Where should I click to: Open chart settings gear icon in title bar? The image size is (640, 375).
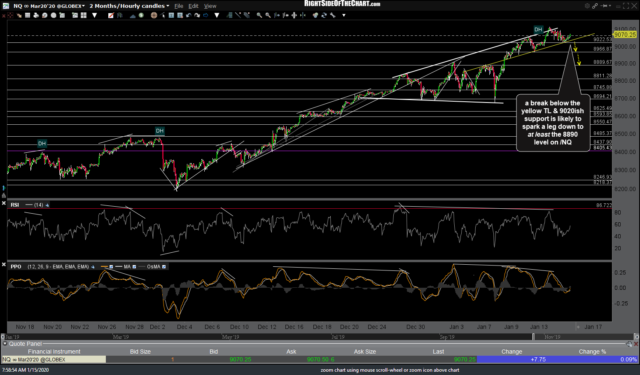click(587, 6)
